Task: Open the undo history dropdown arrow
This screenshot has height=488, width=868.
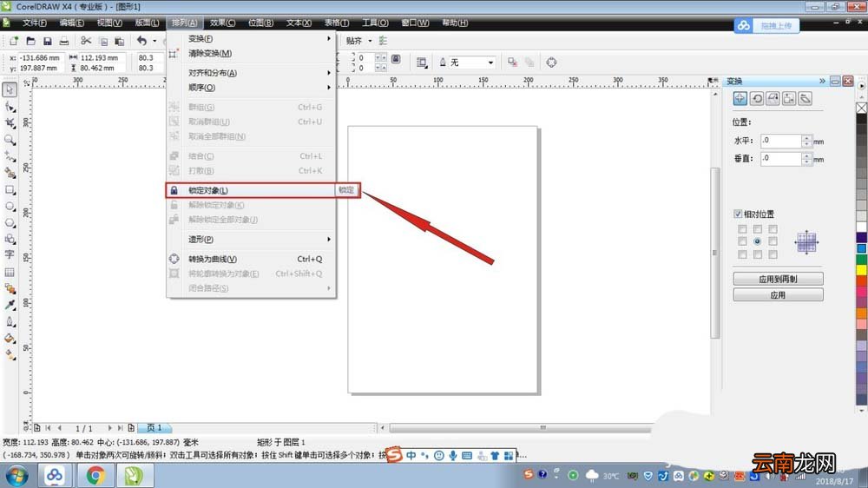Action: click(155, 41)
